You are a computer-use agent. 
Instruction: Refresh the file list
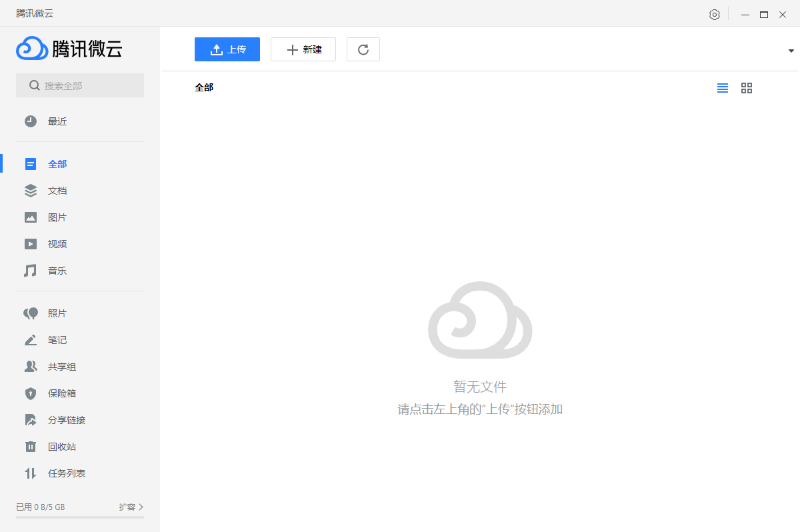[x=363, y=49]
